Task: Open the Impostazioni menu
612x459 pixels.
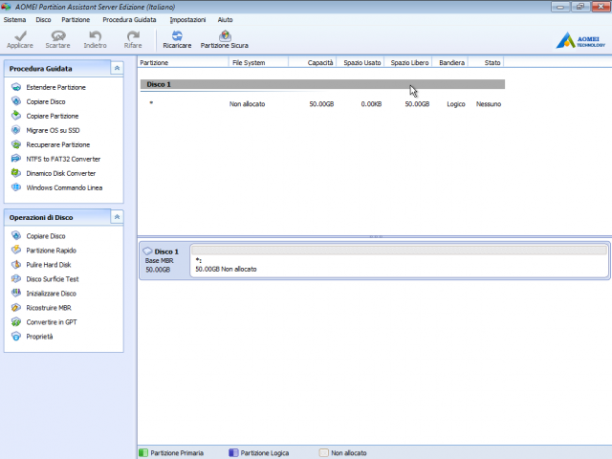Action: click(x=188, y=20)
